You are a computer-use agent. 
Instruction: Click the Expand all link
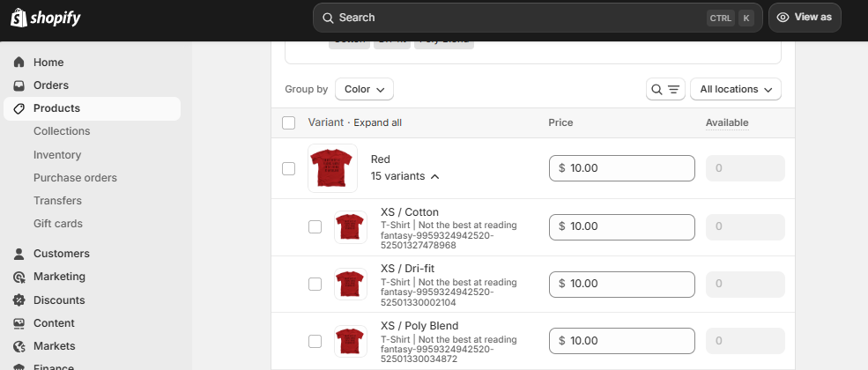point(377,122)
